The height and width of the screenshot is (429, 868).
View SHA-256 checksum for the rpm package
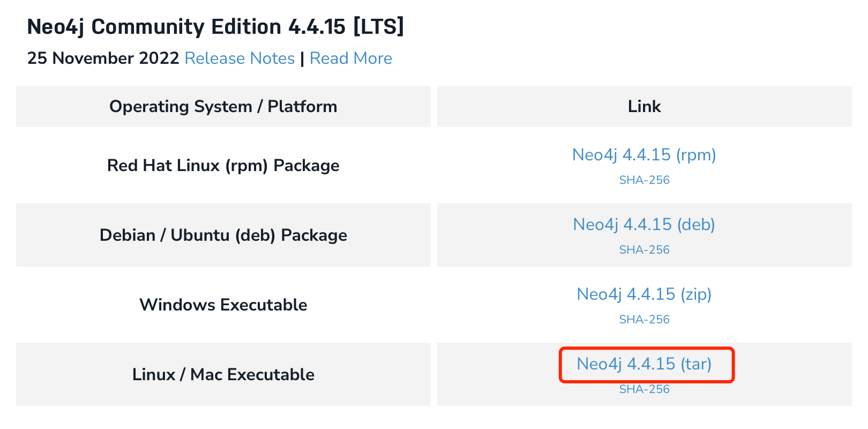[643, 181]
